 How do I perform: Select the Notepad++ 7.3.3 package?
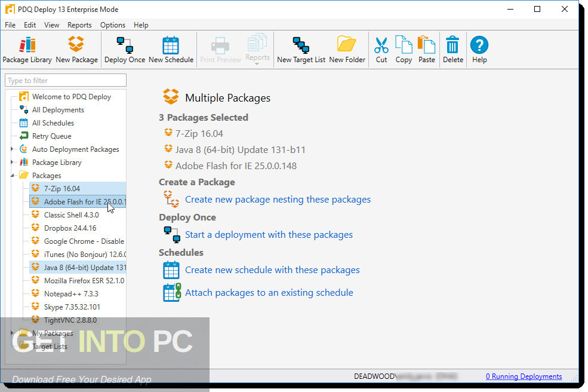click(x=71, y=293)
